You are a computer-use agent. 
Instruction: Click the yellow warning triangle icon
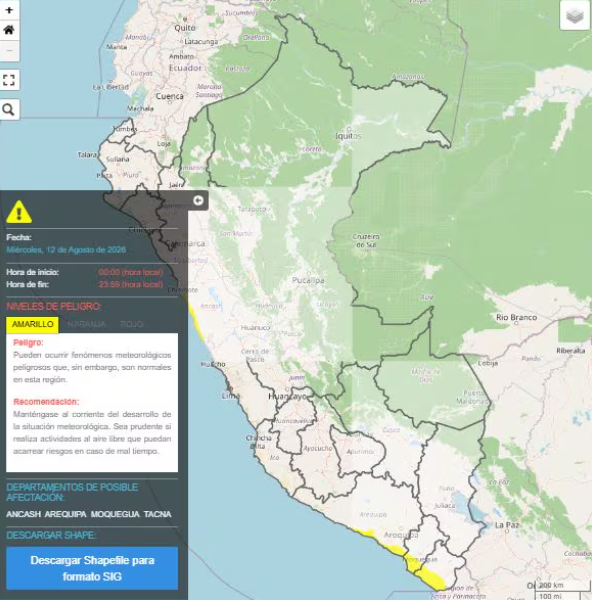[19, 212]
